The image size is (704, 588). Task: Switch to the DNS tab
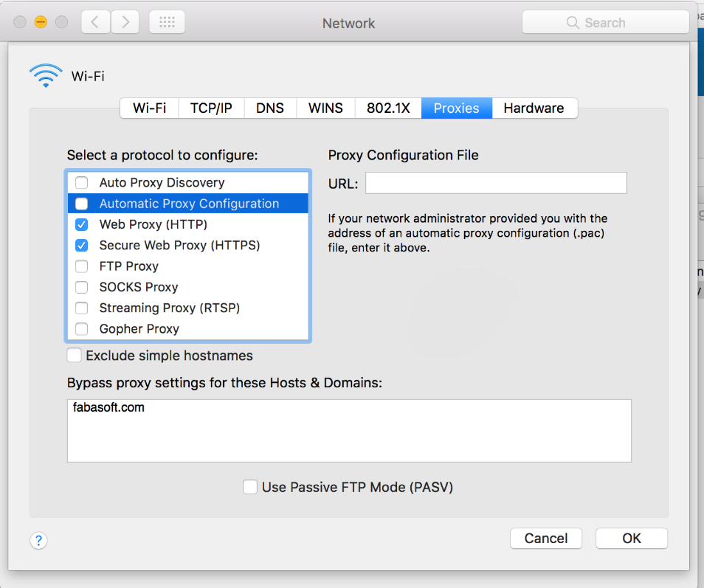pos(270,108)
